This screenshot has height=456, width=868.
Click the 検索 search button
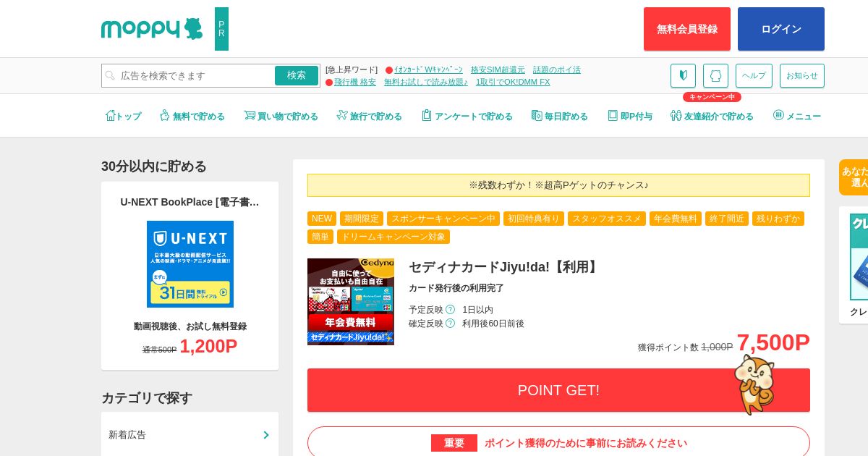(x=297, y=75)
